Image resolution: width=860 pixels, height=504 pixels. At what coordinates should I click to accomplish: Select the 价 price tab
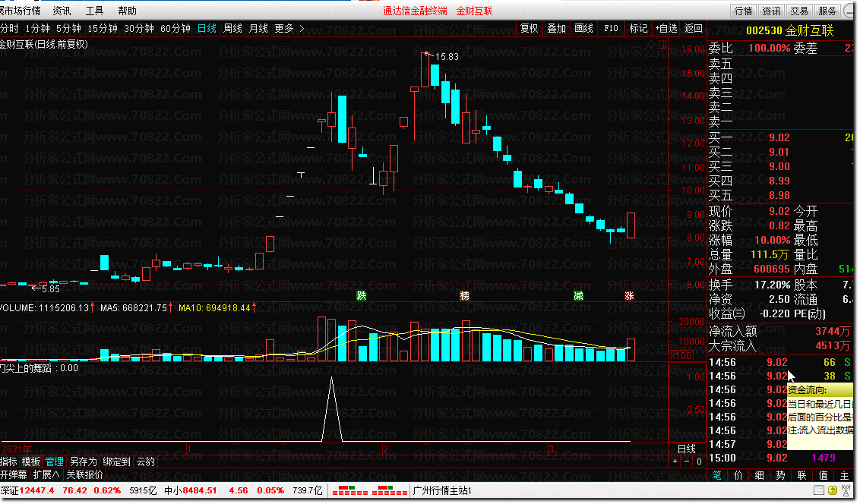[738, 475]
